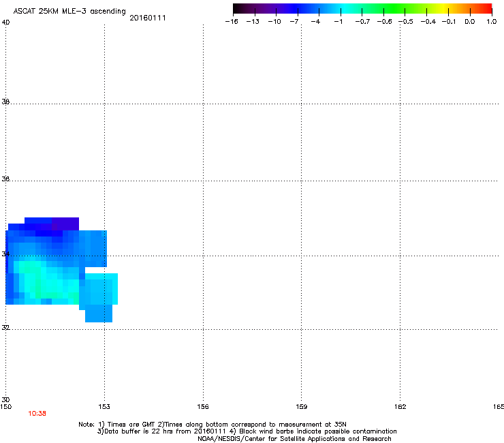Click the date label 20160111

pyautogui.click(x=148, y=18)
